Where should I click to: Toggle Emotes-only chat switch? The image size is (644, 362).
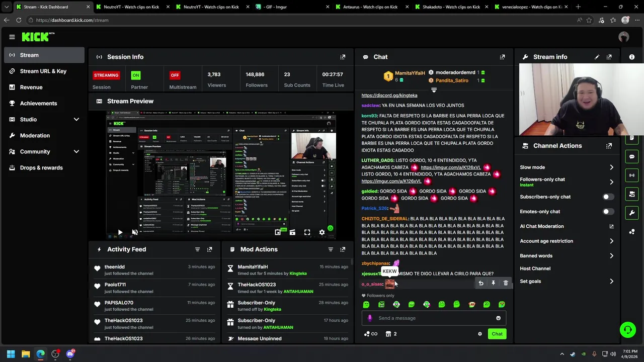click(608, 212)
